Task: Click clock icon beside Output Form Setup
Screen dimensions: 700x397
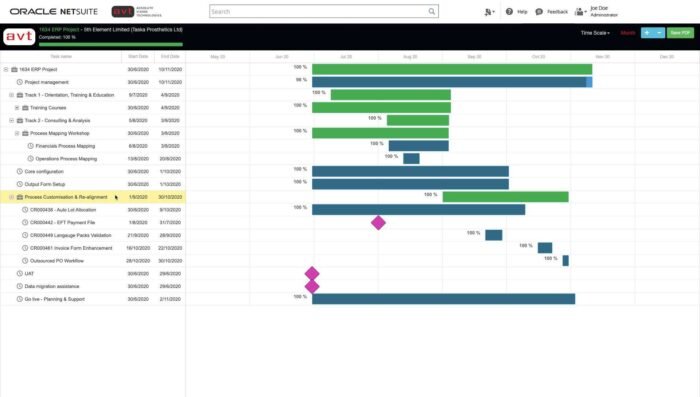Action: [x=20, y=184]
